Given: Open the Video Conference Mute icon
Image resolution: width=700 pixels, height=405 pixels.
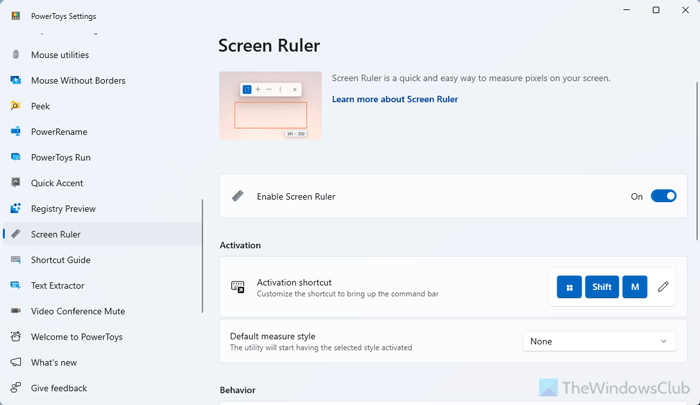Looking at the screenshot, I should [x=15, y=311].
